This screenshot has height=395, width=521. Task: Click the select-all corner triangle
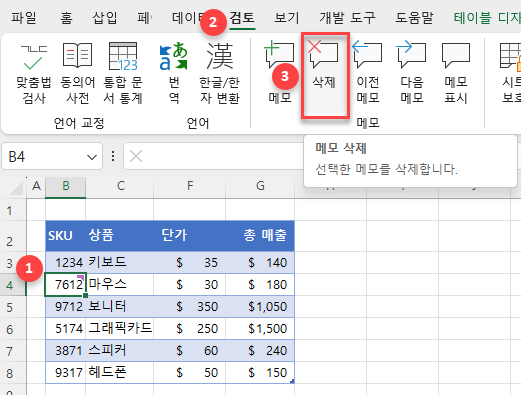click(x=16, y=188)
